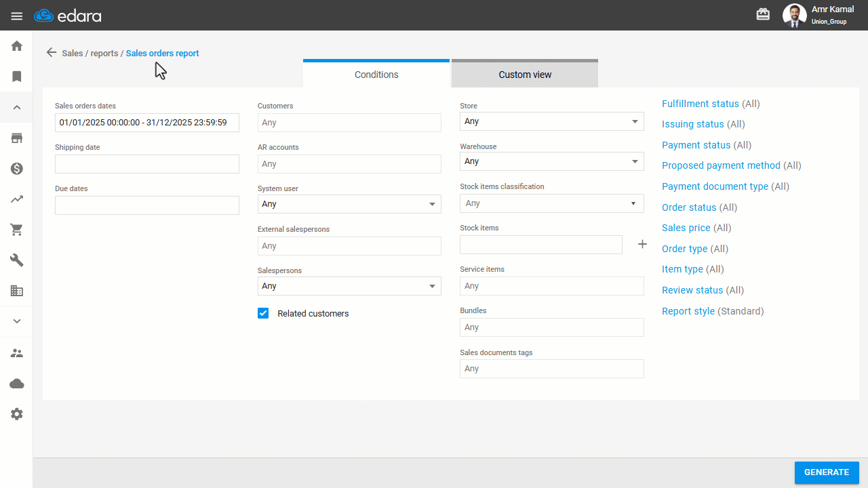Screen dimensions: 868x488
Task: Open the System user dropdown
Action: pos(349,204)
